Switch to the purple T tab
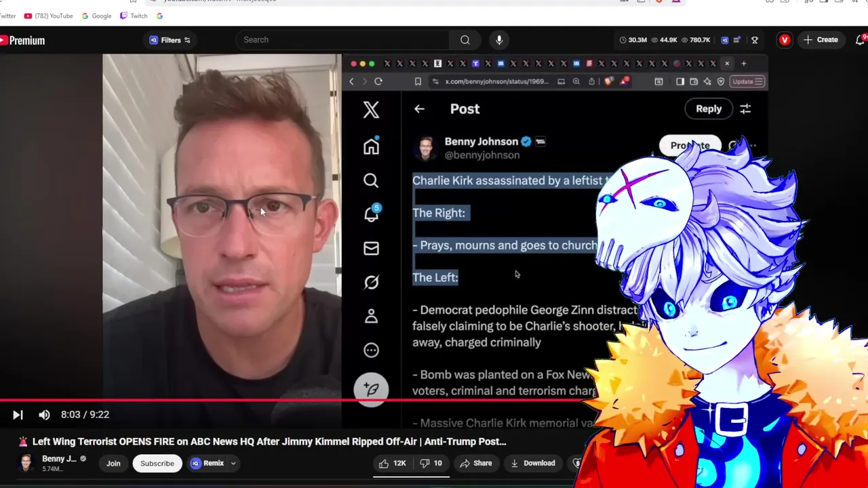The image size is (868, 488). [475, 64]
